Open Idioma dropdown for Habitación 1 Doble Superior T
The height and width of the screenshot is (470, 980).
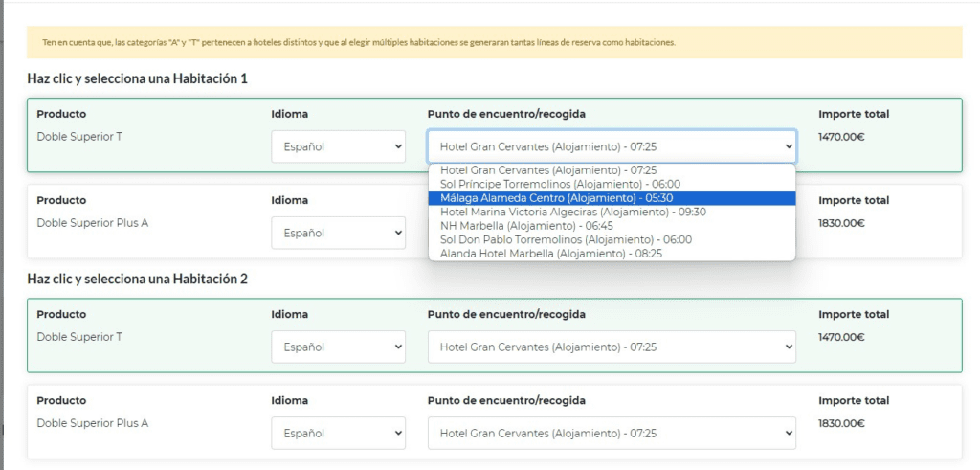click(338, 146)
